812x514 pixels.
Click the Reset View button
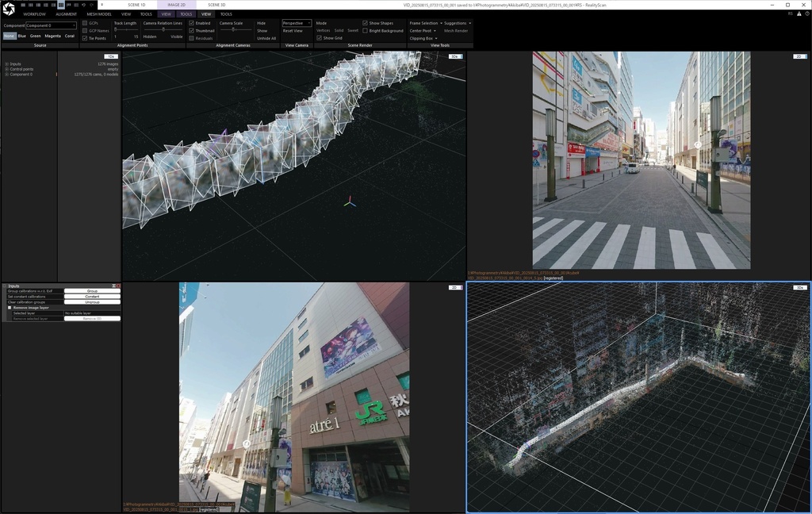coord(293,31)
